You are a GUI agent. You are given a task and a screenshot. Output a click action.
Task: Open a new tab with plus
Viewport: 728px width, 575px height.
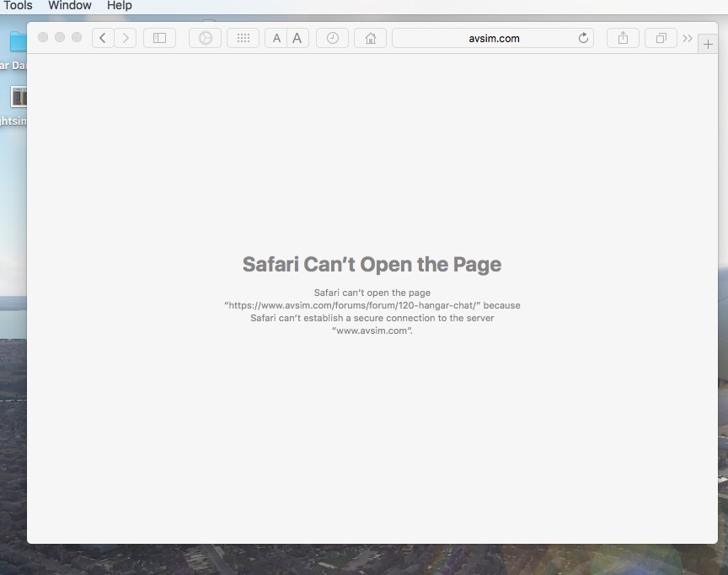pyautogui.click(x=708, y=45)
